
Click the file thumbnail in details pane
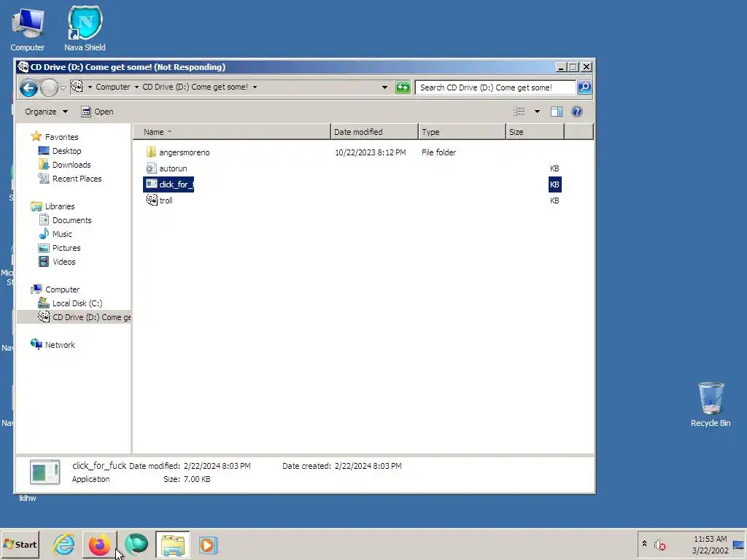pos(44,472)
